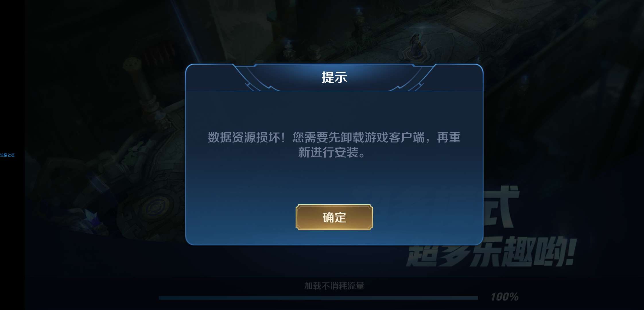Click the 数据资源损坏 error message line
The height and width of the screenshot is (310, 644).
tap(334, 137)
